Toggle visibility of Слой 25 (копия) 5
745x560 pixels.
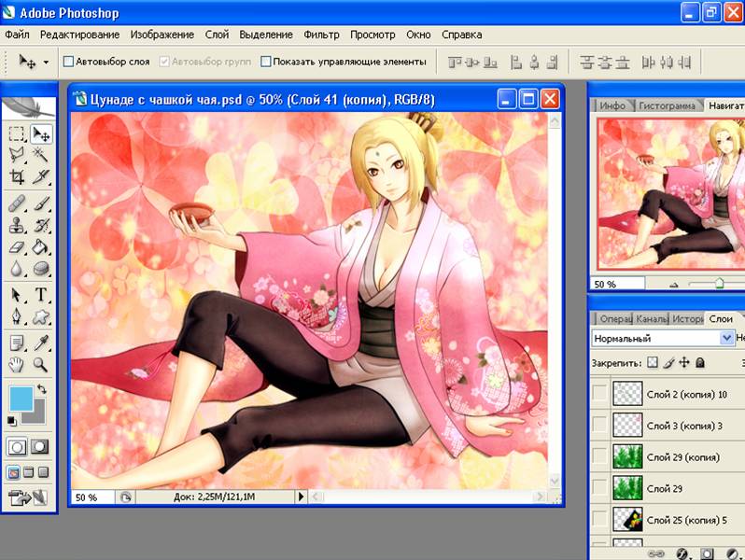click(600, 520)
